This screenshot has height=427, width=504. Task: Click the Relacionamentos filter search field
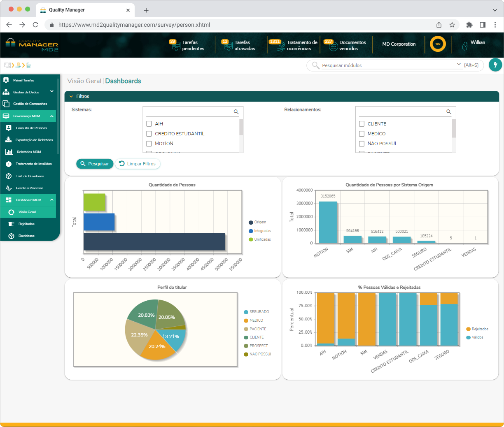(401, 112)
